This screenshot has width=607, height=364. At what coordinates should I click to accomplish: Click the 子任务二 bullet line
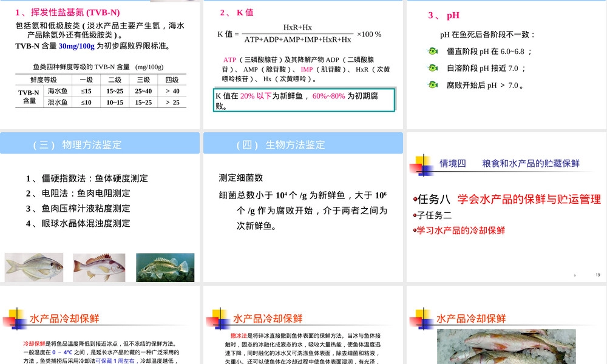tap(432, 215)
